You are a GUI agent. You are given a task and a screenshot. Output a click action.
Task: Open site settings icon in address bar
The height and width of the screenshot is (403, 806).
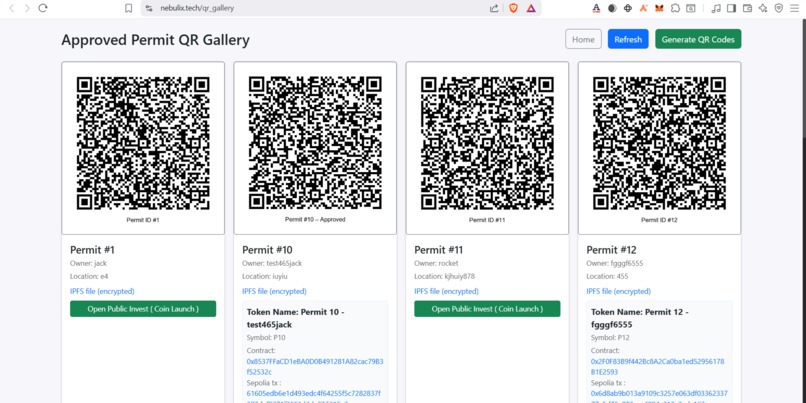[x=149, y=8]
